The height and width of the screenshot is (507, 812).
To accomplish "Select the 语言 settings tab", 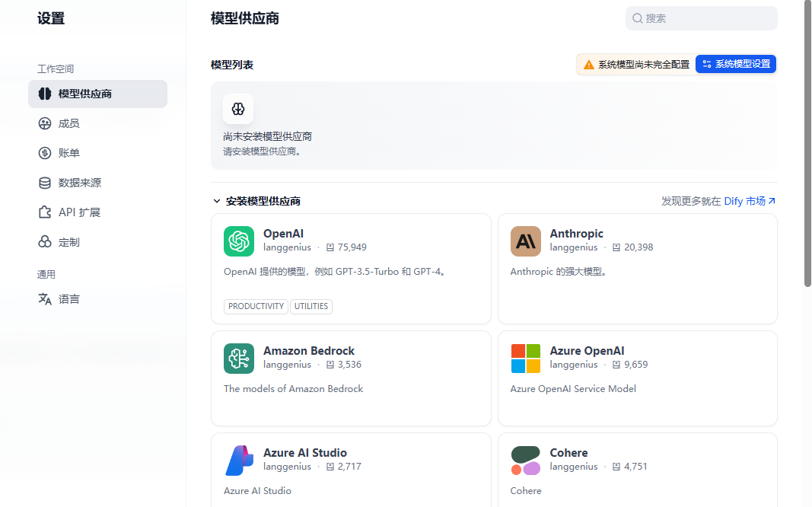I will click(98, 299).
